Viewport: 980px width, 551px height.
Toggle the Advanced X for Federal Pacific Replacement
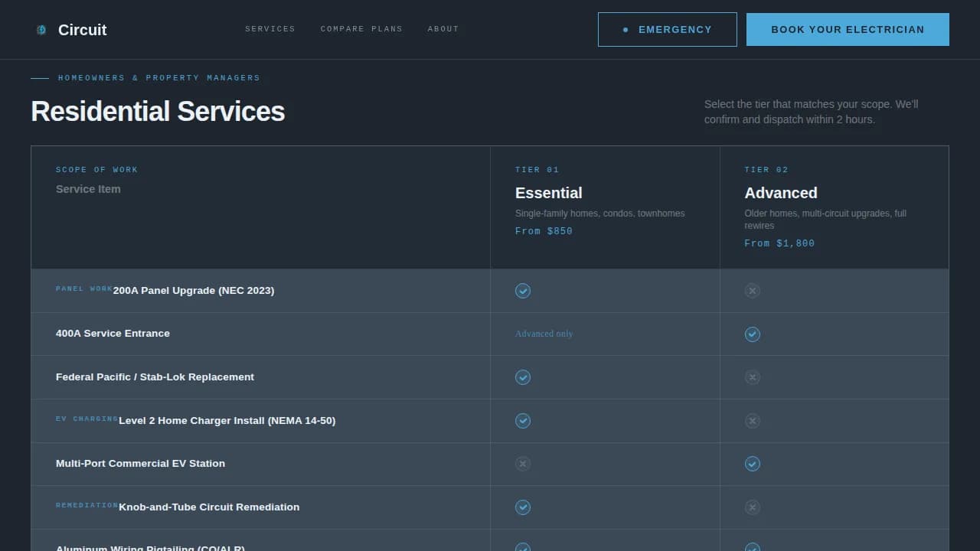(x=752, y=377)
